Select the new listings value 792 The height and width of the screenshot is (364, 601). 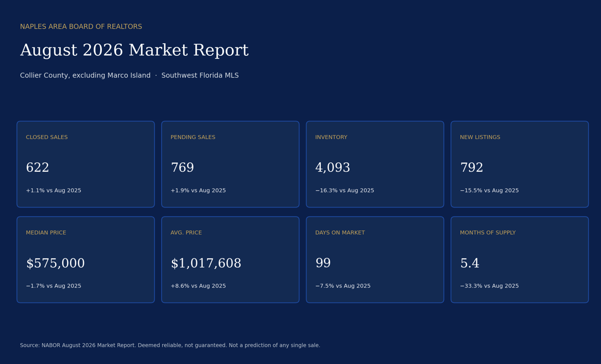click(471, 168)
